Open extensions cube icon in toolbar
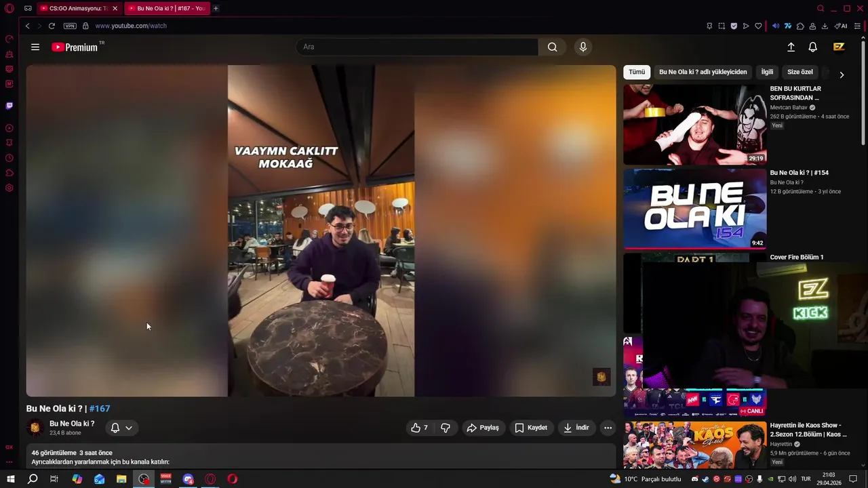The image size is (868, 488). pyautogui.click(x=800, y=26)
